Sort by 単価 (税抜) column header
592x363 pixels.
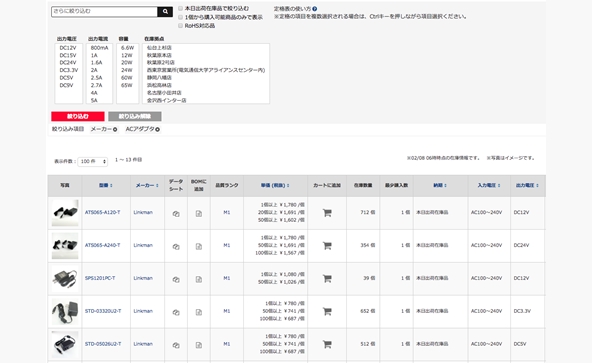275,185
